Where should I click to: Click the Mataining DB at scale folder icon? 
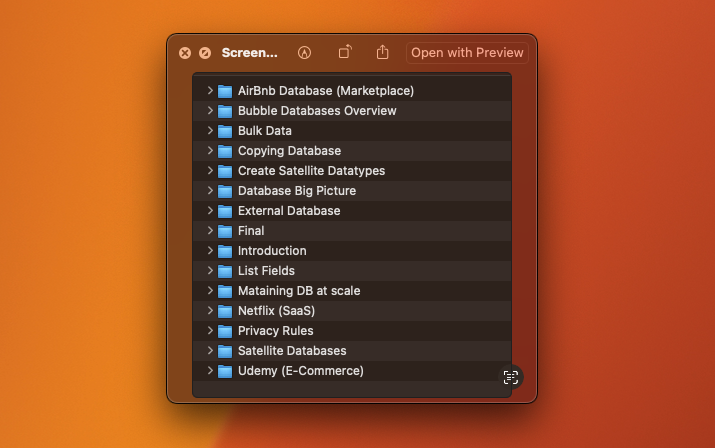225,291
